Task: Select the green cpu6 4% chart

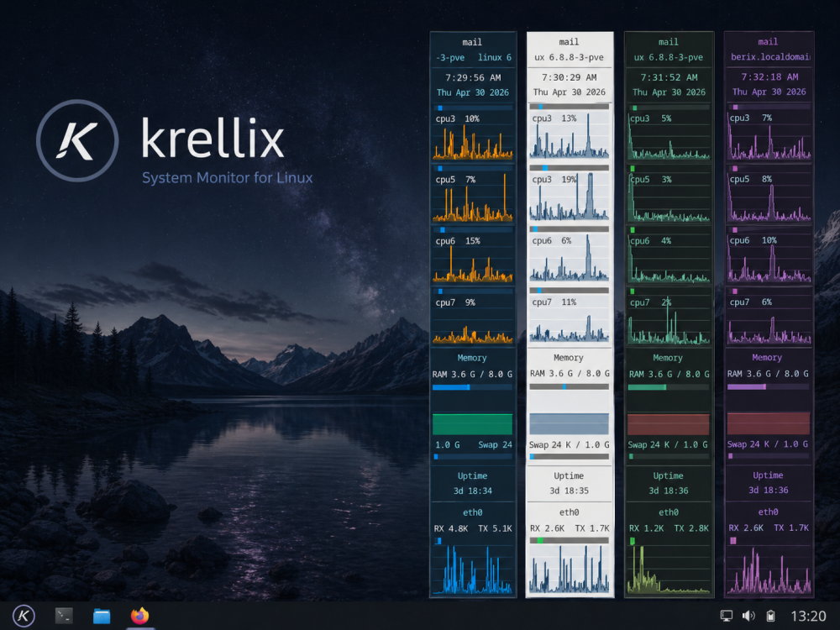Action: 669,258
